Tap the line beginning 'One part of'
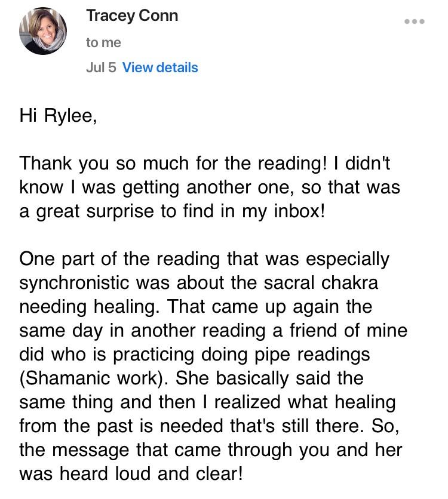This screenshot has height=499, width=448. [x=204, y=258]
